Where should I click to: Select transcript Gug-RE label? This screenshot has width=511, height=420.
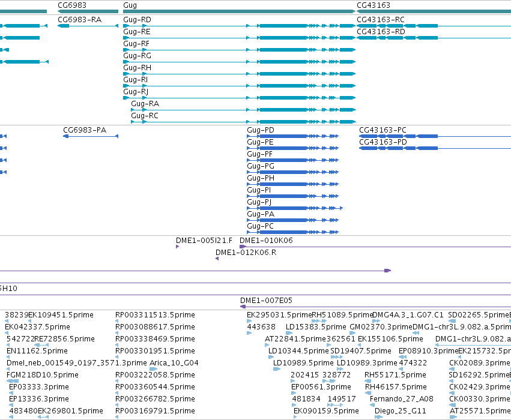pyautogui.click(x=137, y=32)
